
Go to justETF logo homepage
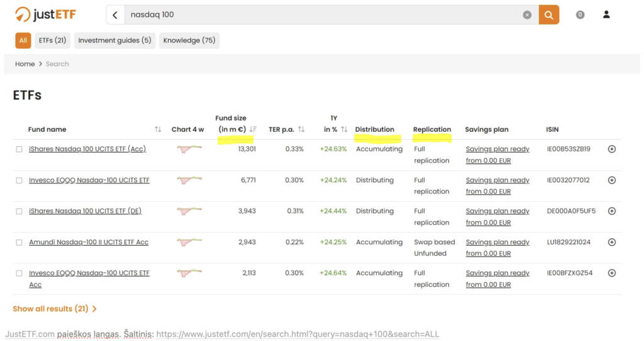pos(45,15)
